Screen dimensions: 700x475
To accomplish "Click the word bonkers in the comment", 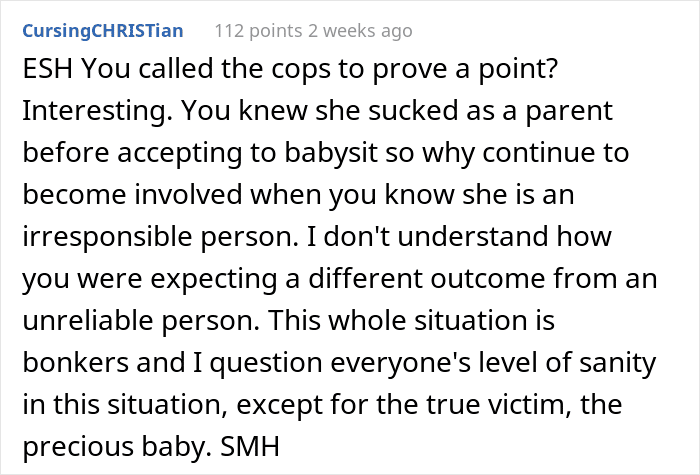I will point(76,362).
